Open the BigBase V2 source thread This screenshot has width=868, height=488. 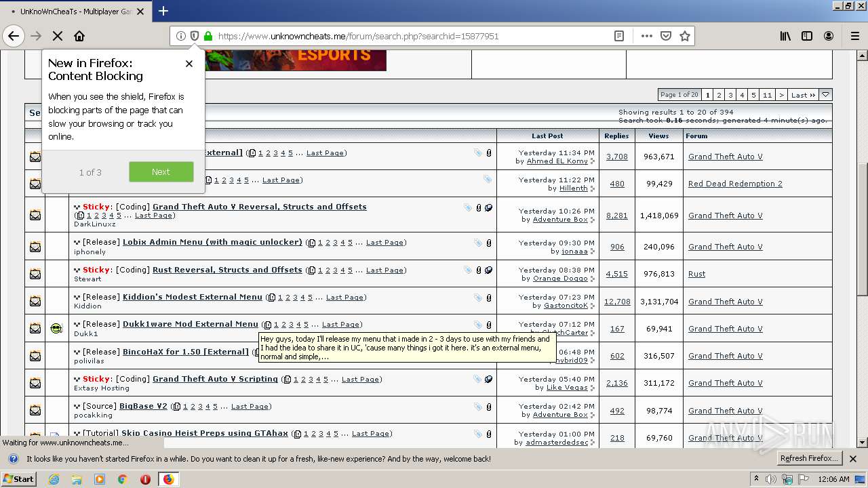point(143,406)
